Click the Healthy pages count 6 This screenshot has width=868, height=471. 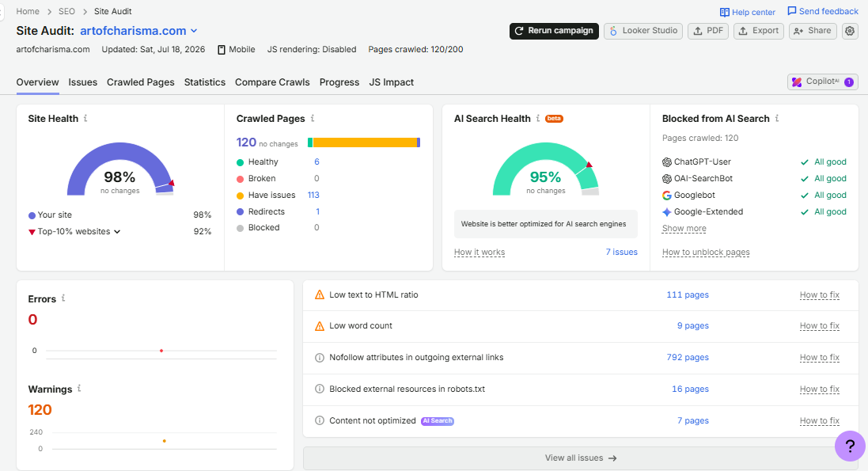tap(316, 161)
